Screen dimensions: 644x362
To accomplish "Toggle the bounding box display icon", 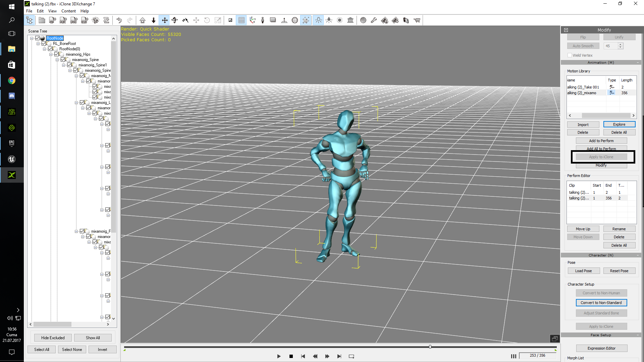I will pos(306,20).
